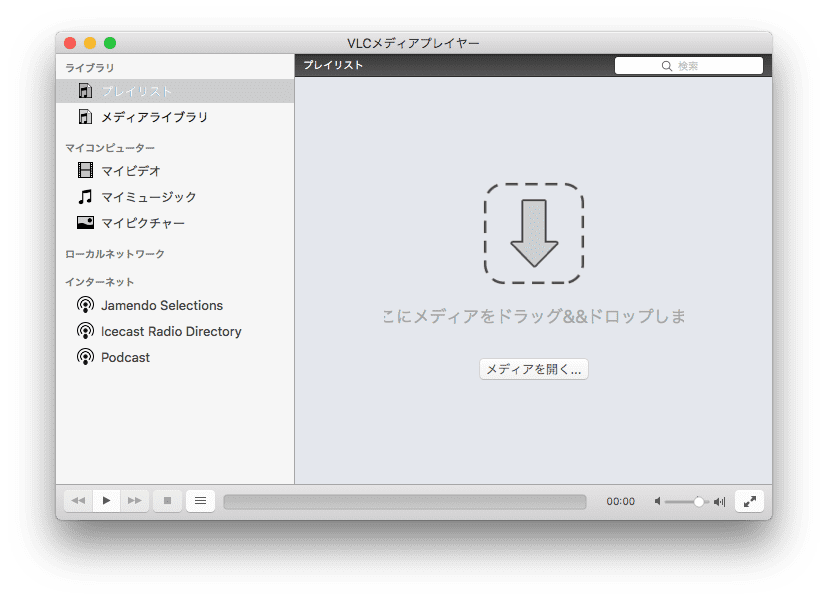828x600 pixels.
Task: Click the playlist search field
Action: click(689, 65)
